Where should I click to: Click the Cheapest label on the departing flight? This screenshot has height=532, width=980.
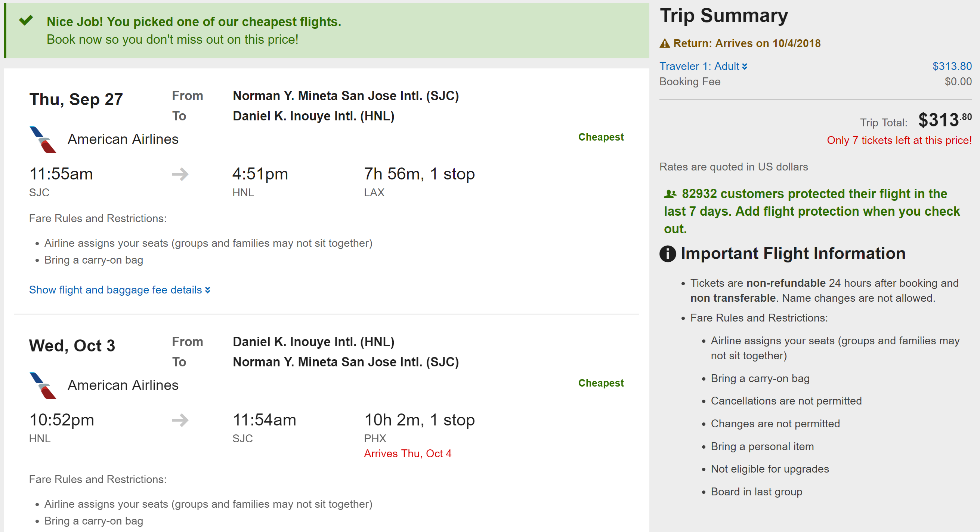601,137
